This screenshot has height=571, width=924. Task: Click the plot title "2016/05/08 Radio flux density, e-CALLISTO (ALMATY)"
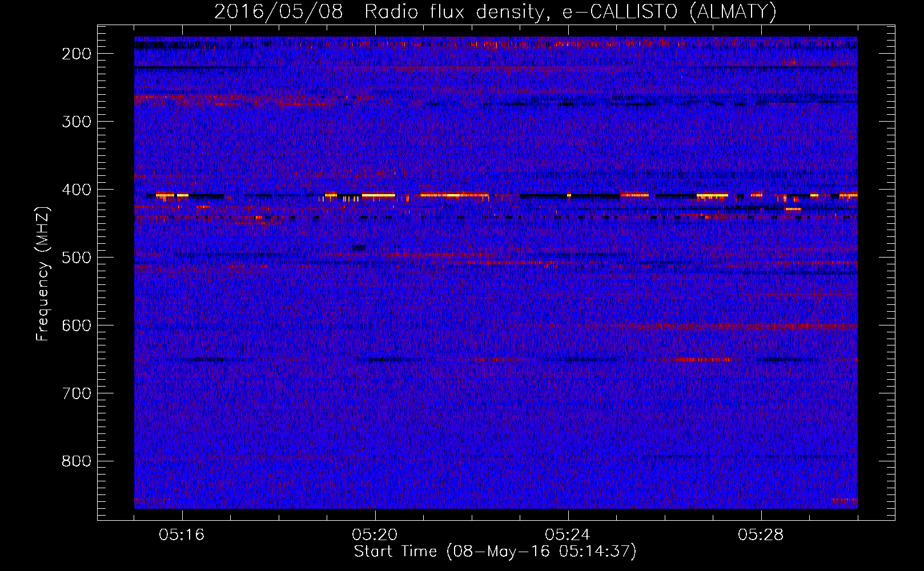(x=495, y=11)
